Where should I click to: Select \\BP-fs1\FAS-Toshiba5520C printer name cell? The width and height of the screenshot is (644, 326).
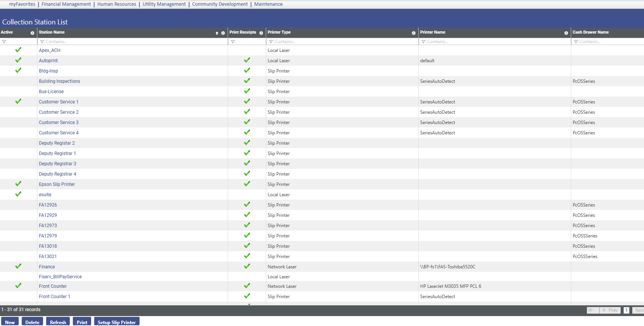click(448, 267)
